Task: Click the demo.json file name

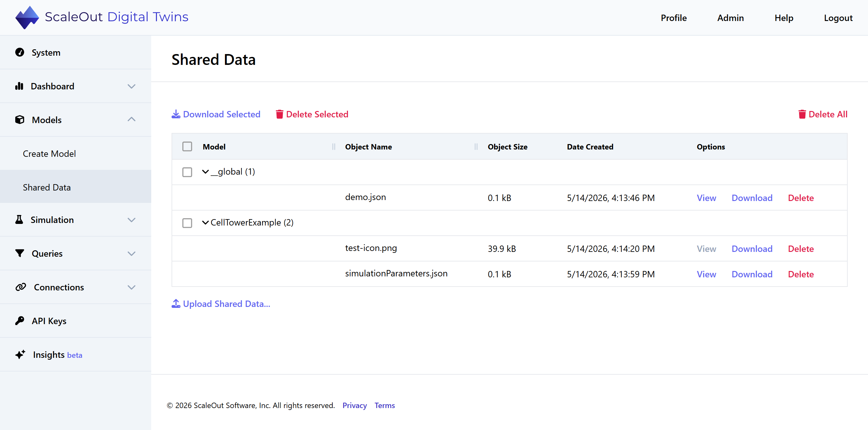Action: [x=365, y=197]
